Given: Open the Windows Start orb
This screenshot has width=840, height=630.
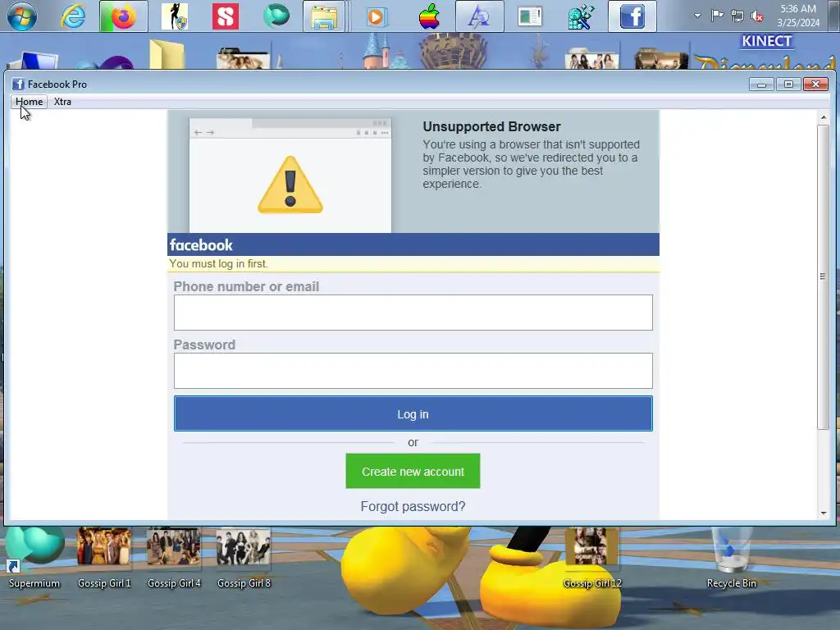Looking at the screenshot, I should point(21,16).
